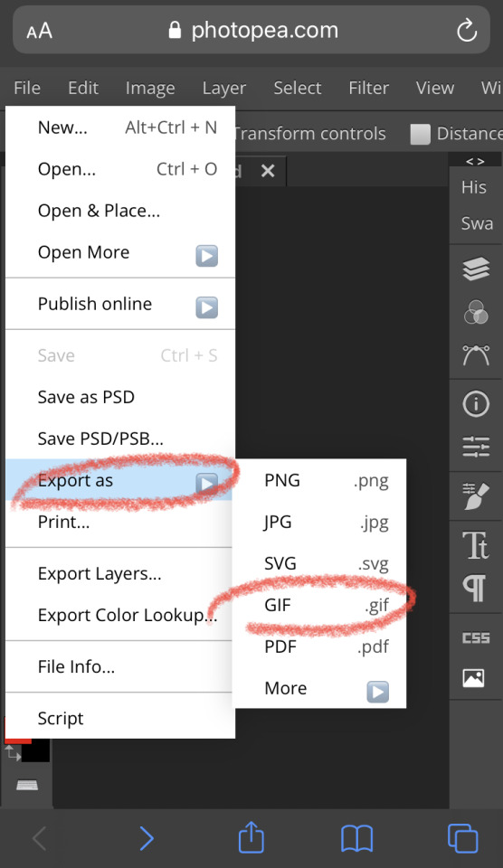This screenshot has height=868, width=503.
Task: Open the CSS panel icon
Action: 476,637
